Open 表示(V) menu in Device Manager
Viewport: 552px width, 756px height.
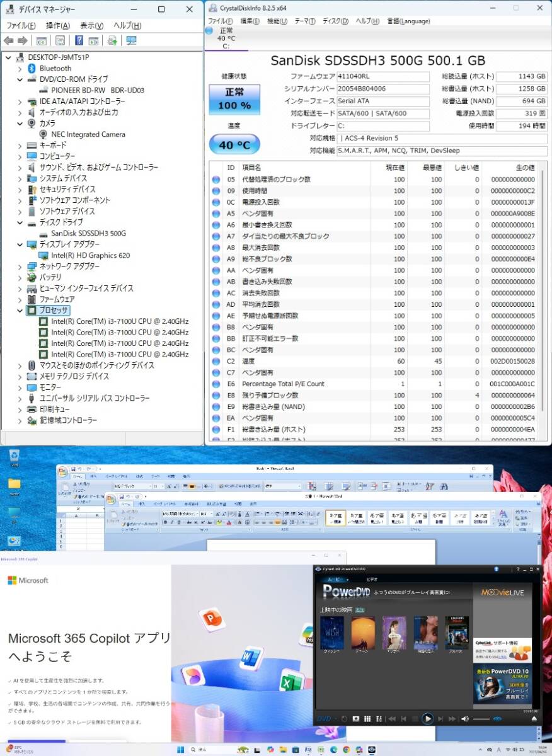pos(91,25)
